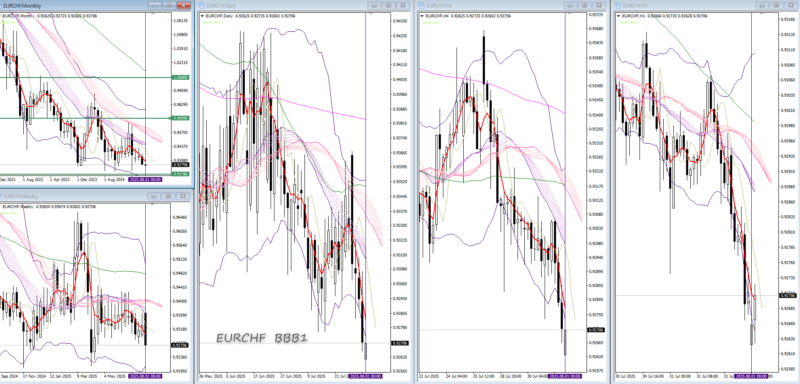This screenshot has width=800, height=384.
Task: Select the 'EURCHF BBB1' text label on Daily chart
Action: (x=262, y=338)
